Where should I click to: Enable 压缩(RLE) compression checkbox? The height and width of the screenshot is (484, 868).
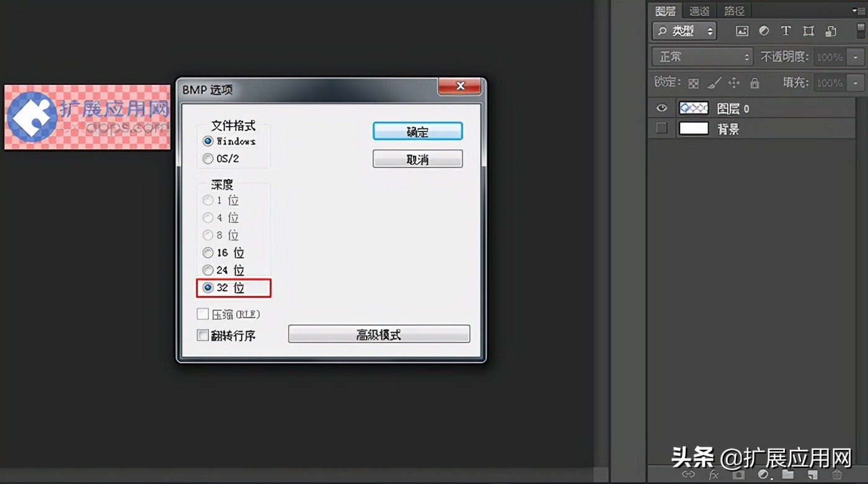tap(202, 313)
